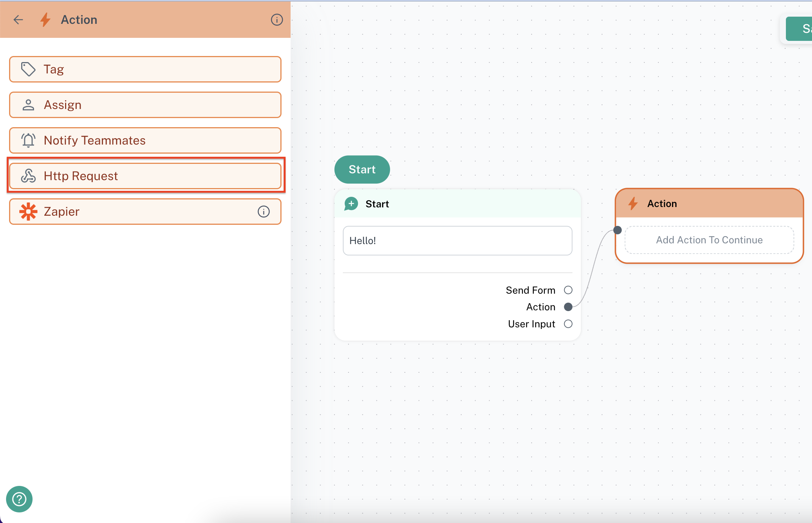
Task: Click the green plus chat icon in Start node
Action: (x=351, y=204)
